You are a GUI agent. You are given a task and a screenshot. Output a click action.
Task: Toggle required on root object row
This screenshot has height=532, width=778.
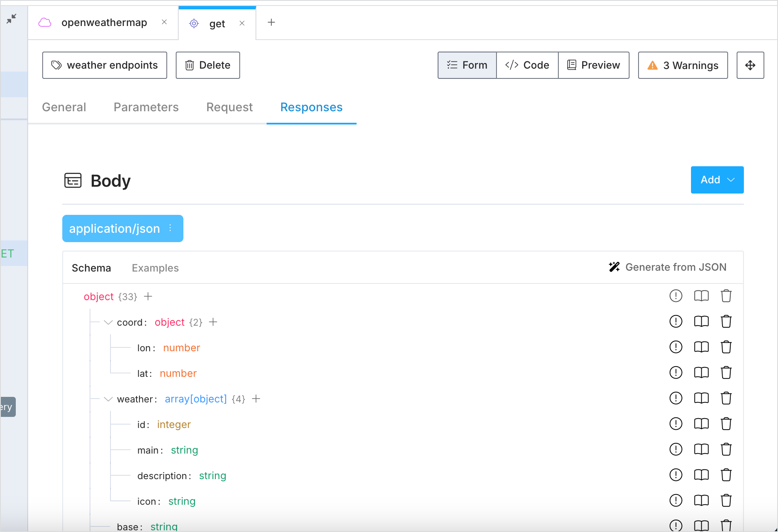click(x=676, y=296)
